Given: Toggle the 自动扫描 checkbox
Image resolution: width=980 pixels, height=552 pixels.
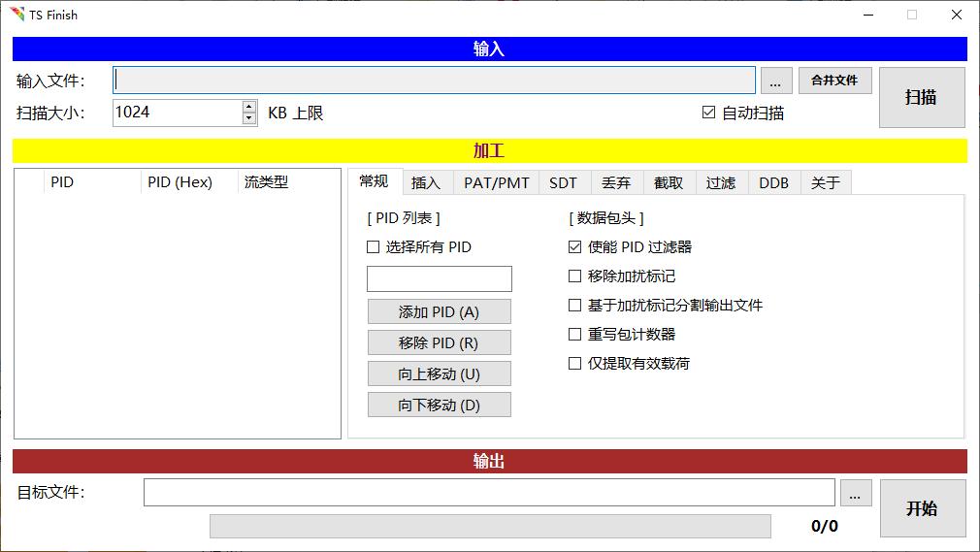Looking at the screenshot, I should (x=742, y=113).
